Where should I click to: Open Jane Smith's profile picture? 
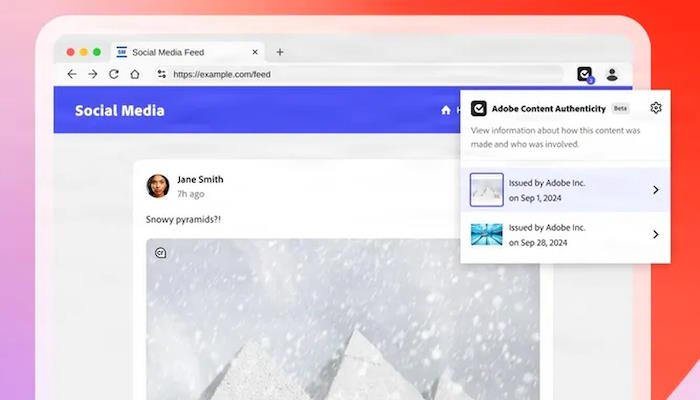(158, 186)
